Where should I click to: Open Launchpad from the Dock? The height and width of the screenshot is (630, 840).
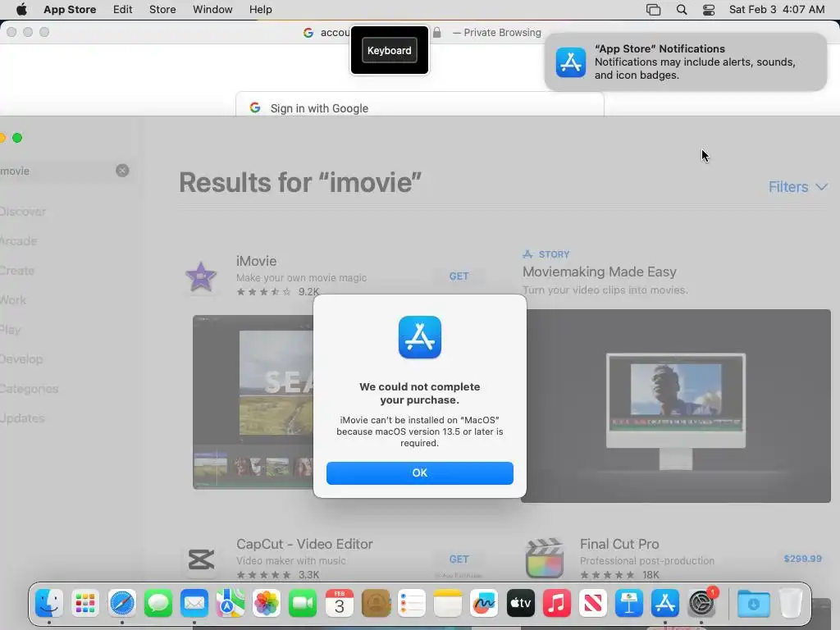coord(85,604)
